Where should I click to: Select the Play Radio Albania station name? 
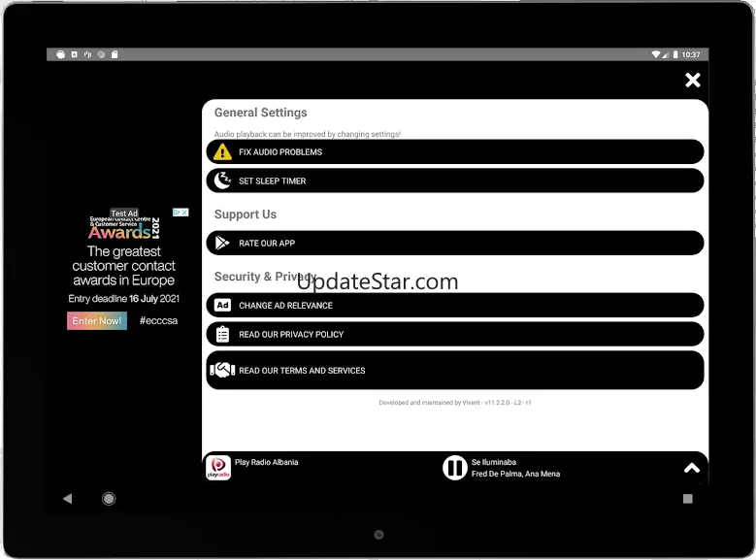tap(267, 462)
